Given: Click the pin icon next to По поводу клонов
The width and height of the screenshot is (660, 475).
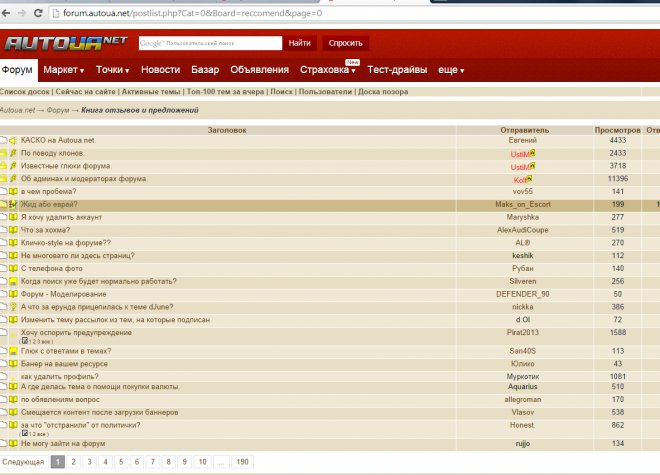Looking at the screenshot, I should [14, 154].
